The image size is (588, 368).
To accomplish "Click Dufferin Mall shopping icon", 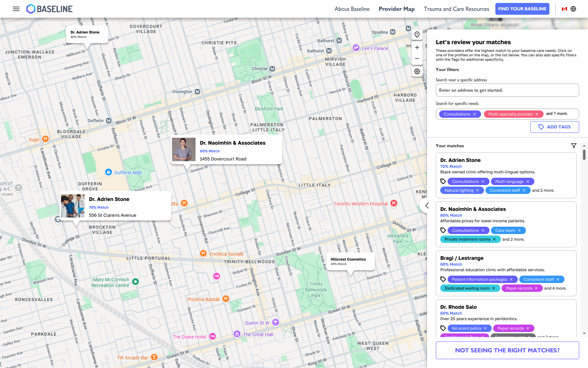I will click(x=108, y=172).
